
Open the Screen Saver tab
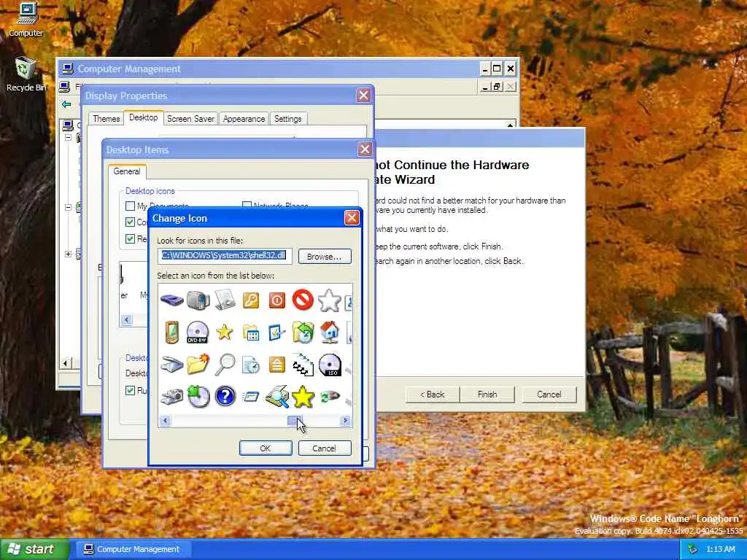pos(190,119)
